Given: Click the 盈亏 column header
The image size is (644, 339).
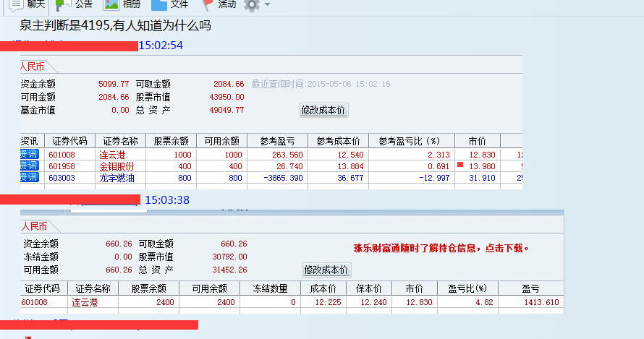Looking at the screenshot, I should click(530, 288).
